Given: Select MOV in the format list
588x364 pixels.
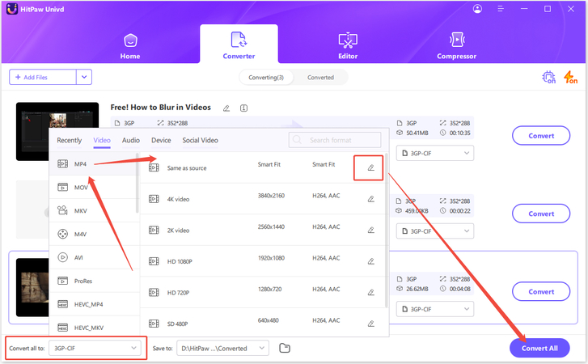Looking at the screenshot, I should tap(94, 187).
